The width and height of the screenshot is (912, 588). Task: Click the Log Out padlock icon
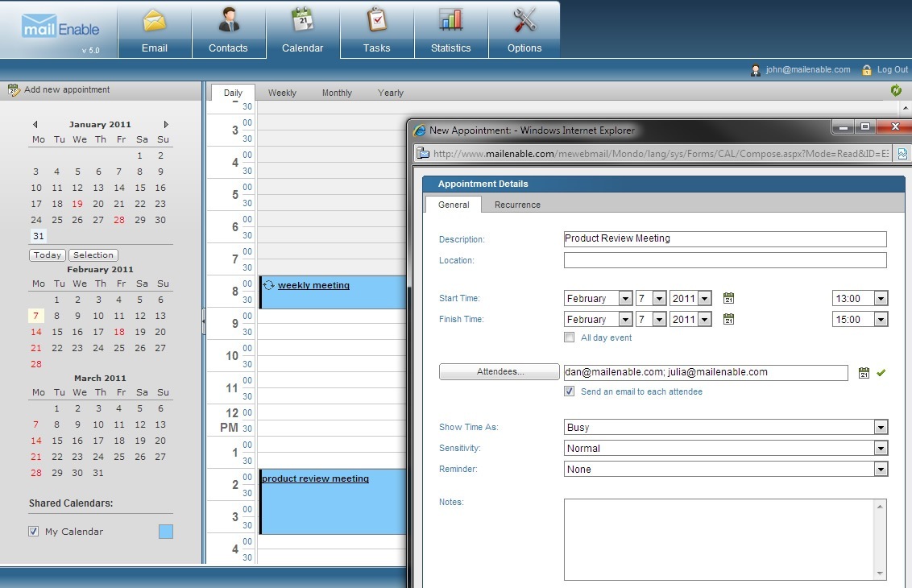(867, 70)
